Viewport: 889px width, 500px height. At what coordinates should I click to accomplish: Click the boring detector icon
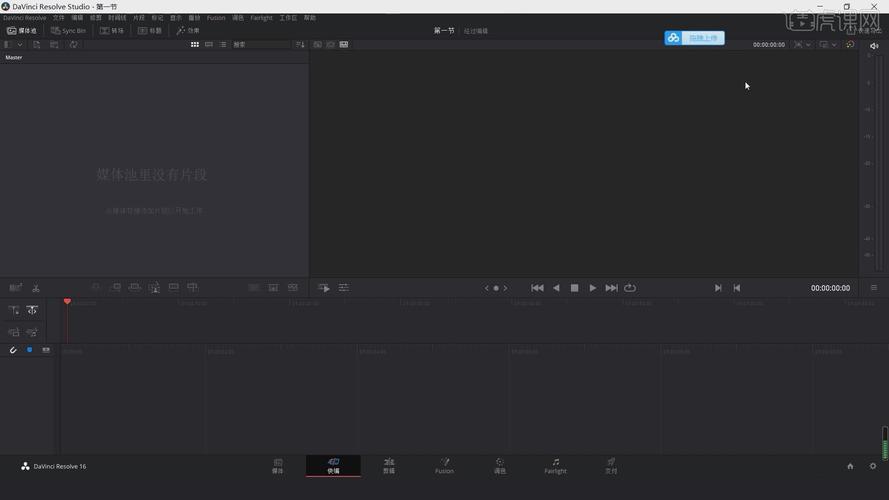point(15,288)
